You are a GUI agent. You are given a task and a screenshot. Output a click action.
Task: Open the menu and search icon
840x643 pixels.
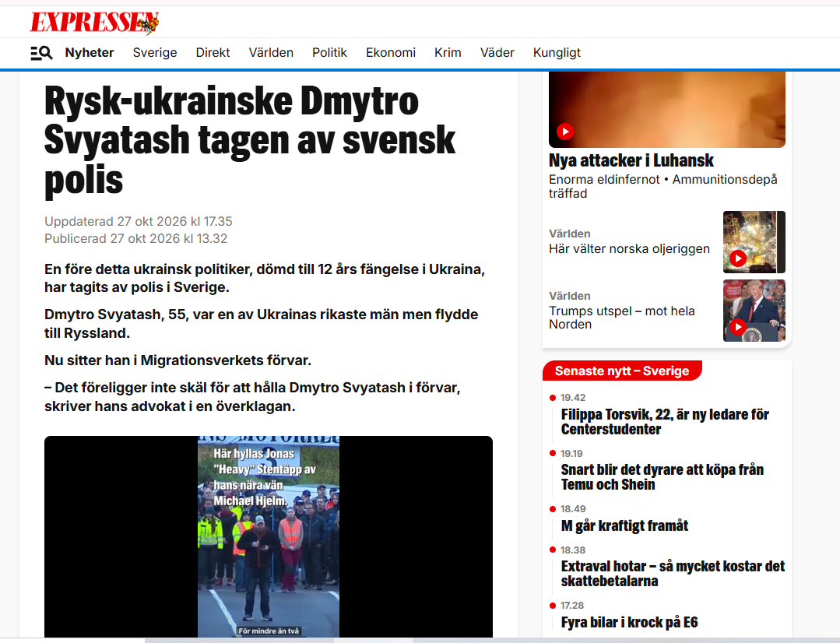point(41,52)
